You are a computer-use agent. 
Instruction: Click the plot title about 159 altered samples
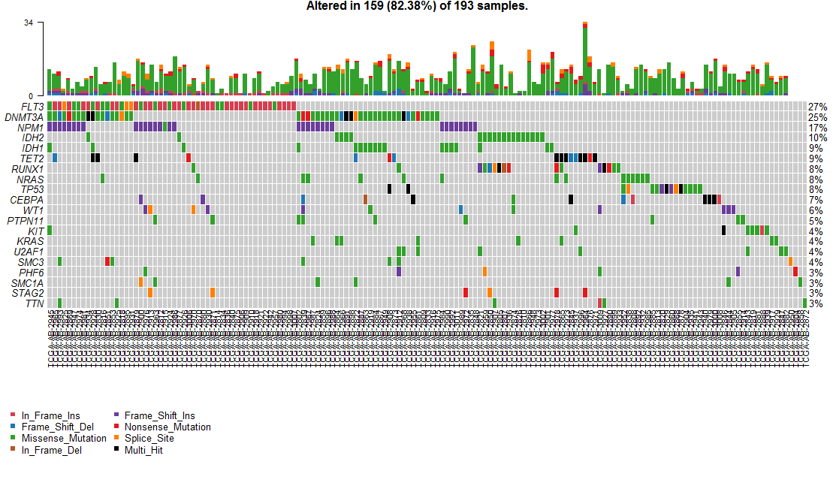418,8
